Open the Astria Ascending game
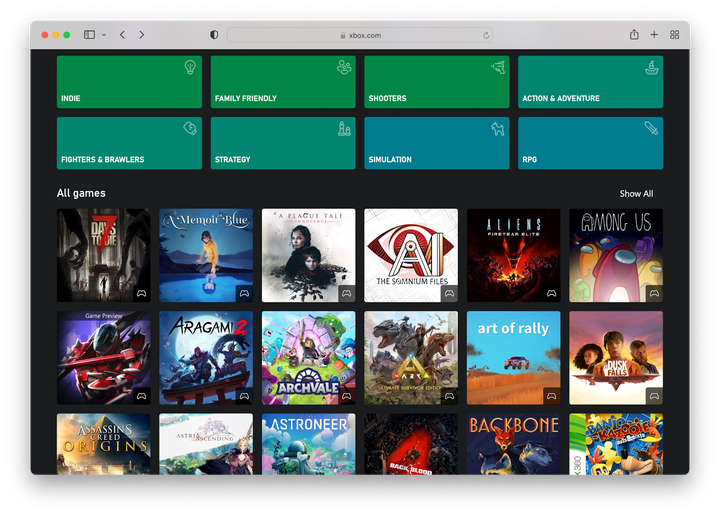This screenshot has height=515, width=720. [206, 444]
